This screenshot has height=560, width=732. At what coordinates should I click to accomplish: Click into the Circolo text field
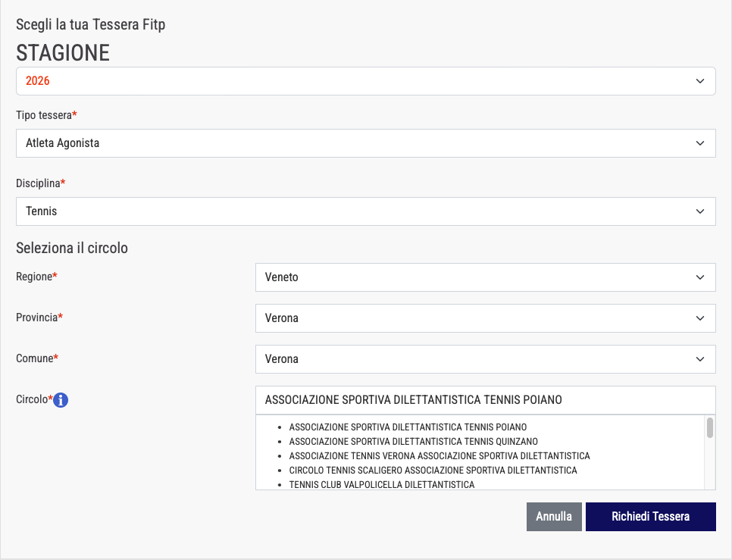[x=485, y=400]
